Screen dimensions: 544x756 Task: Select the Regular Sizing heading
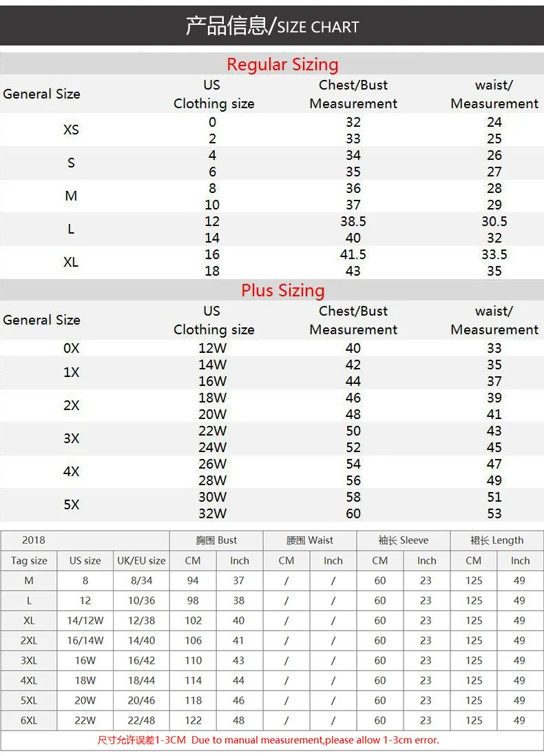click(x=283, y=64)
